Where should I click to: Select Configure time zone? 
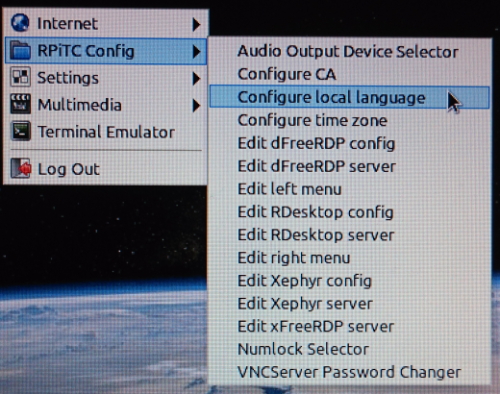[x=349, y=120]
